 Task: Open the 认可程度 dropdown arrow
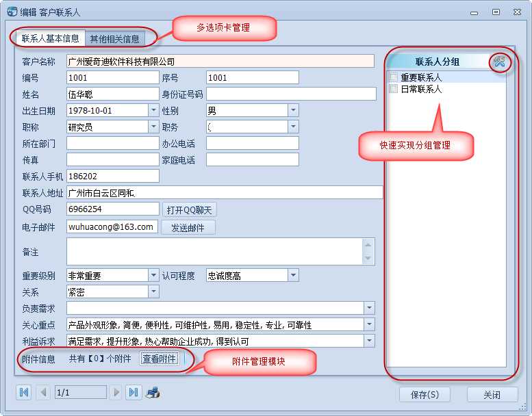click(x=293, y=275)
